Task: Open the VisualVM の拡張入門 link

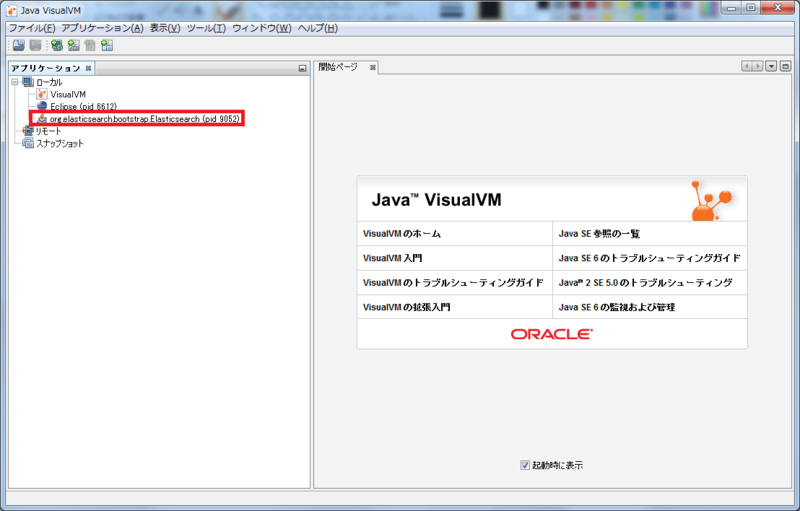Action: click(x=406, y=307)
